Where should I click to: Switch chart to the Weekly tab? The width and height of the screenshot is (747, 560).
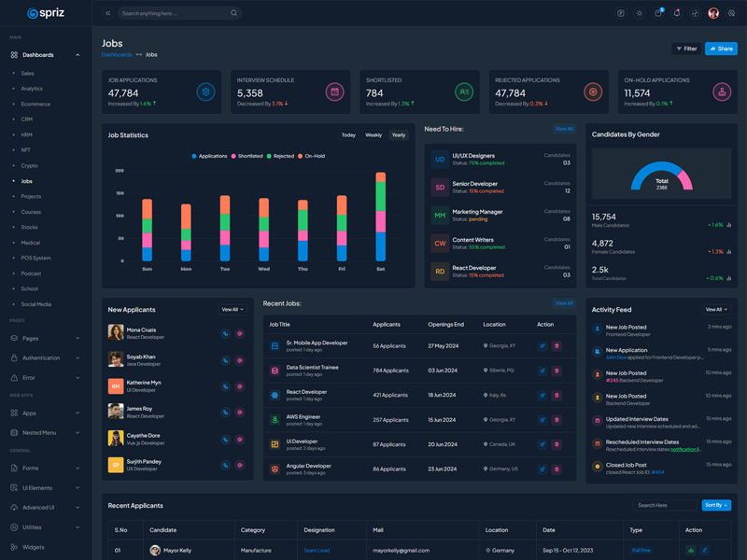pos(373,135)
